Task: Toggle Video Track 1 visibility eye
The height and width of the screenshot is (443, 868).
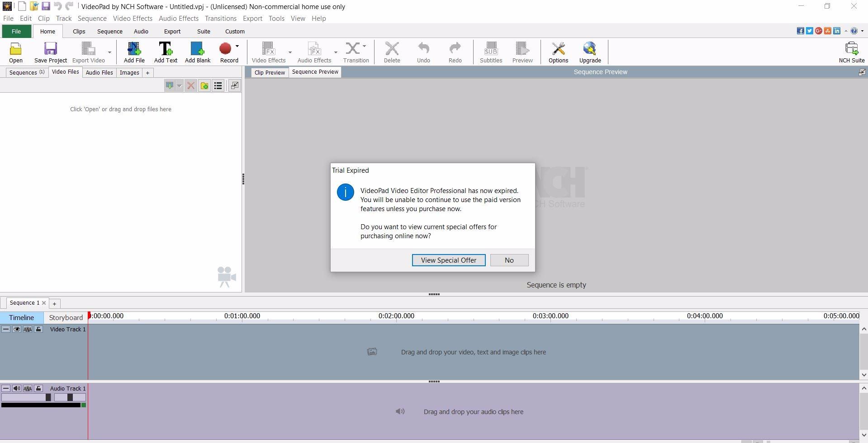Action: (17, 329)
